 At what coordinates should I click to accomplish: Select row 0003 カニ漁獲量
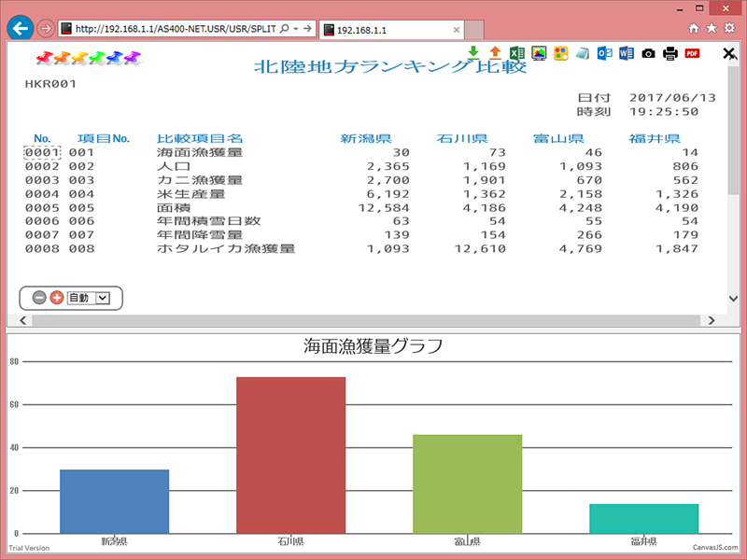point(361,180)
